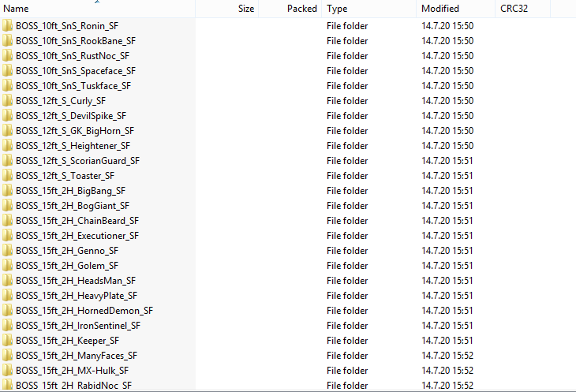
Task: Select BOSS_15ft_2H_ManyFaces_SF folder
Action: pos(76,356)
